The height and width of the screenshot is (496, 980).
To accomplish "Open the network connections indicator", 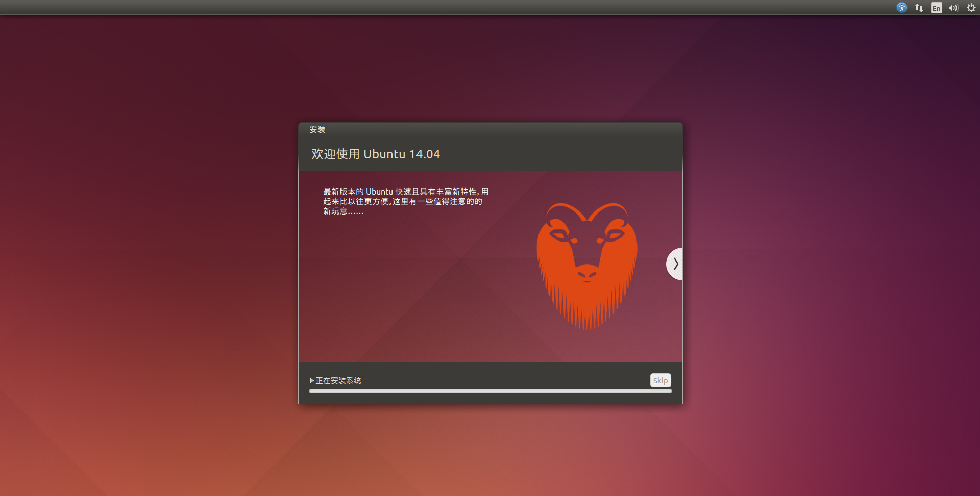I will pyautogui.click(x=919, y=8).
